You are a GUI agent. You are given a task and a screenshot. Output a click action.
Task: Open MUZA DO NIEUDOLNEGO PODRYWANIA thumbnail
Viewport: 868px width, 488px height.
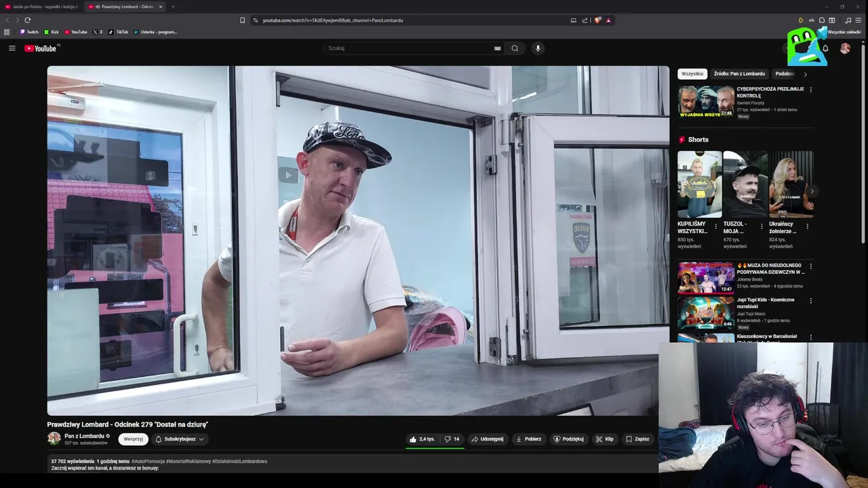coord(706,277)
